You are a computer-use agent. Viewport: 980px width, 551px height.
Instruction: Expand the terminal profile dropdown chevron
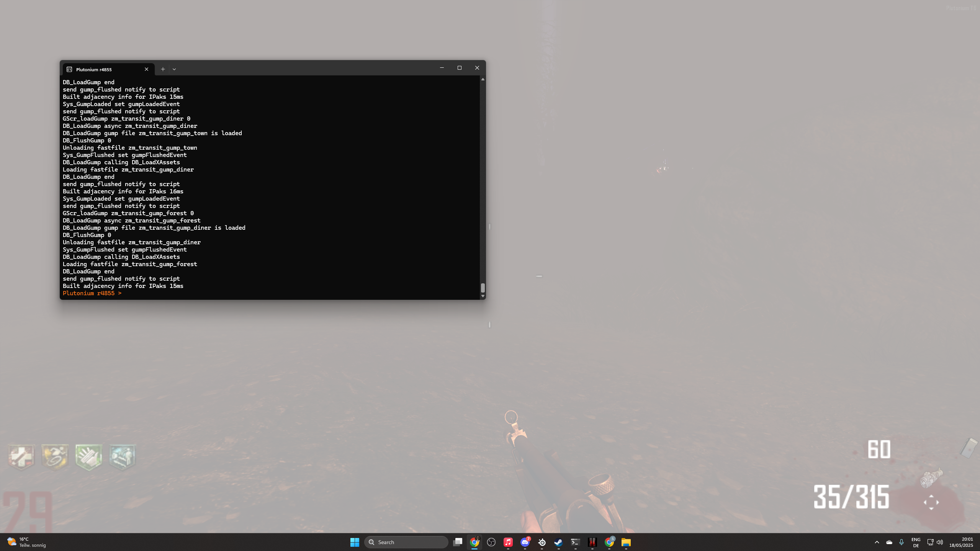(174, 69)
